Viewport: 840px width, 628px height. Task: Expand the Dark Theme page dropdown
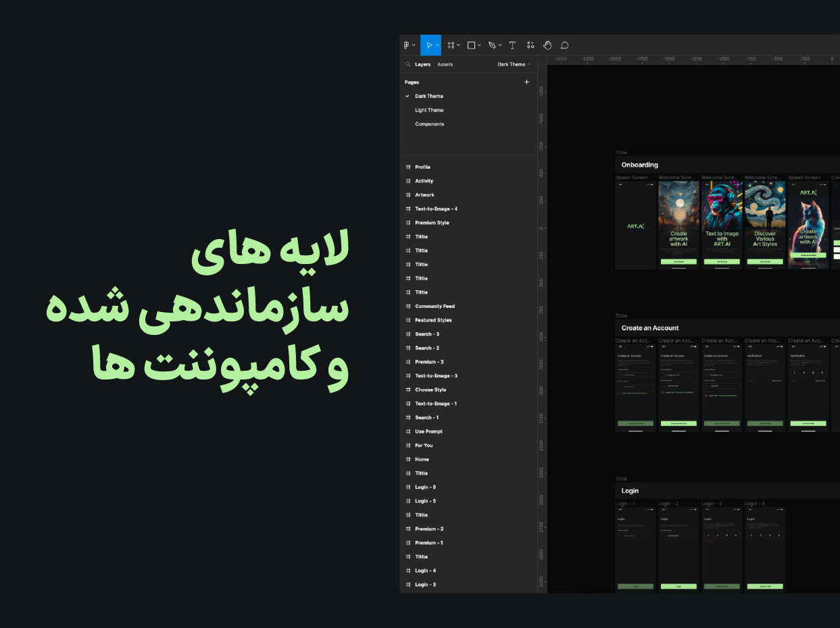pos(514,65)
